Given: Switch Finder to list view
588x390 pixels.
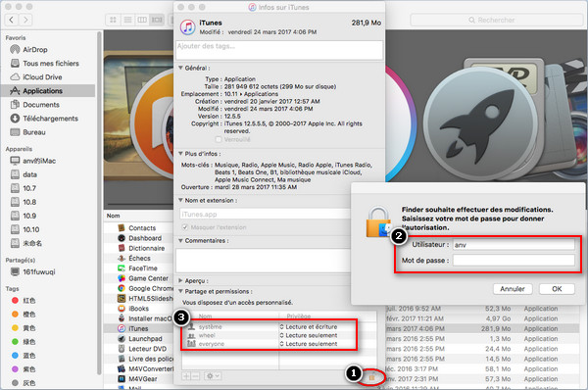Looking at the screenshot, I should [x=127, y=20].
